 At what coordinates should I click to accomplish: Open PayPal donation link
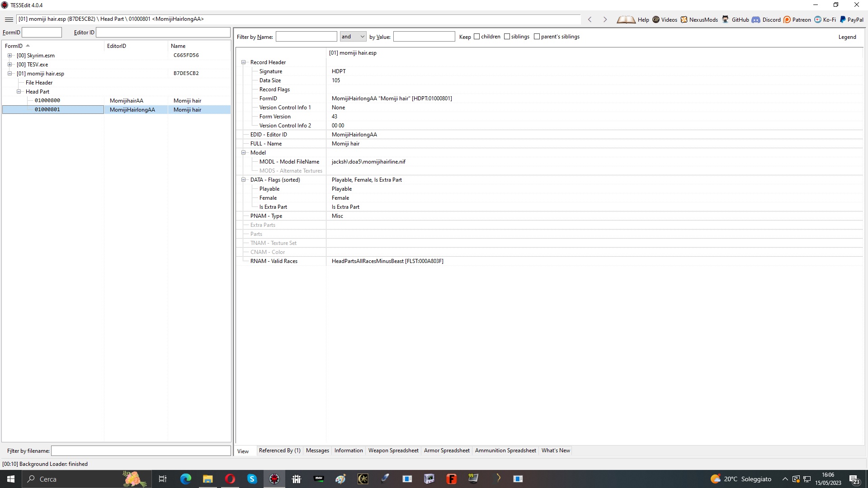[x=851, y=19]
